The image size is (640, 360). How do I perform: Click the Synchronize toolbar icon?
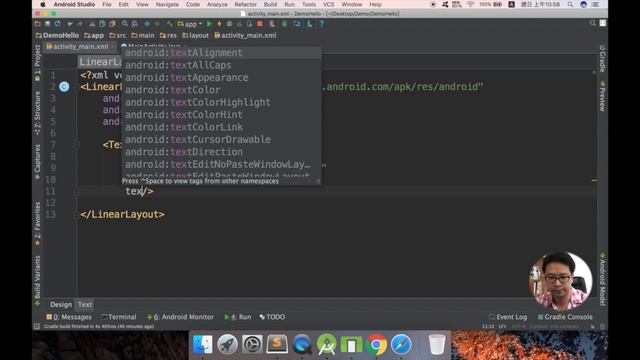58,24
